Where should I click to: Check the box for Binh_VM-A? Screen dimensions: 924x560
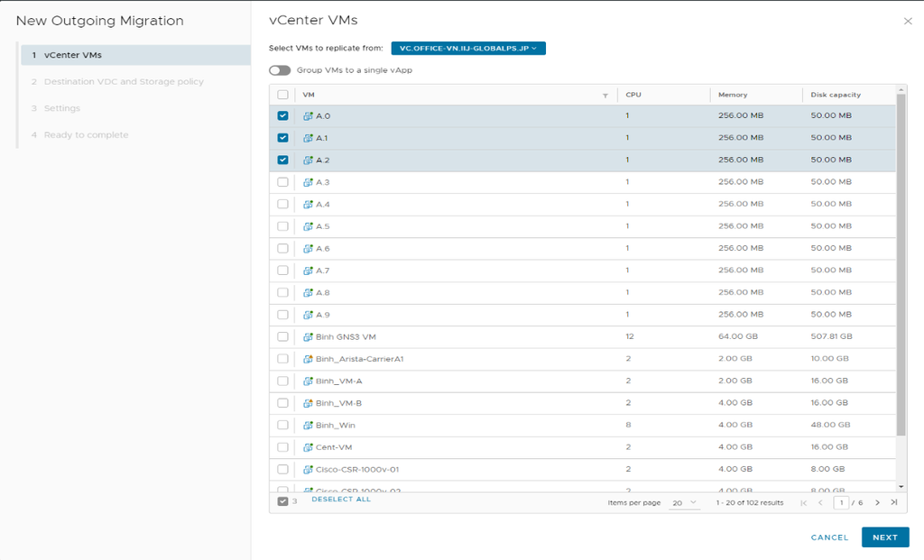tap(283, 381)
